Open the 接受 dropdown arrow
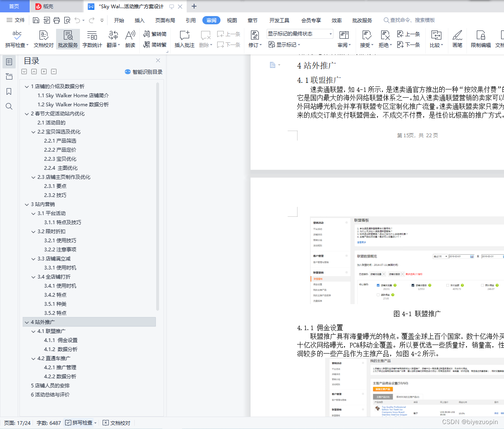 (x=372, y=45)
